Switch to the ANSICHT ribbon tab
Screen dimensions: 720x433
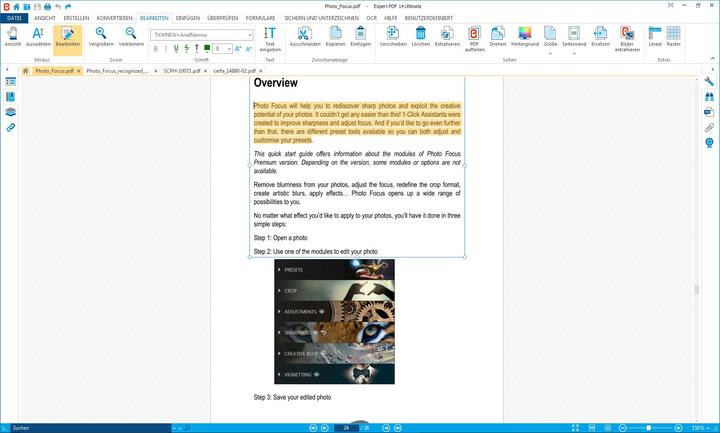coord(45,18)
